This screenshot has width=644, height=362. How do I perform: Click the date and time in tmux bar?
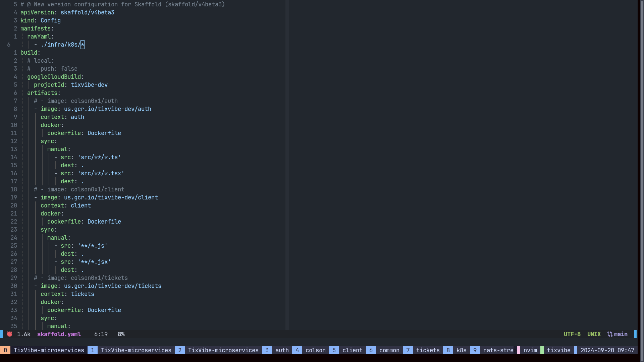607,350
